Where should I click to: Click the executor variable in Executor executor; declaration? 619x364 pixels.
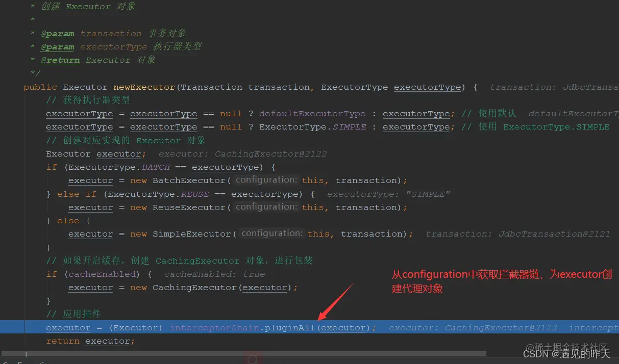tap(118, 154)
